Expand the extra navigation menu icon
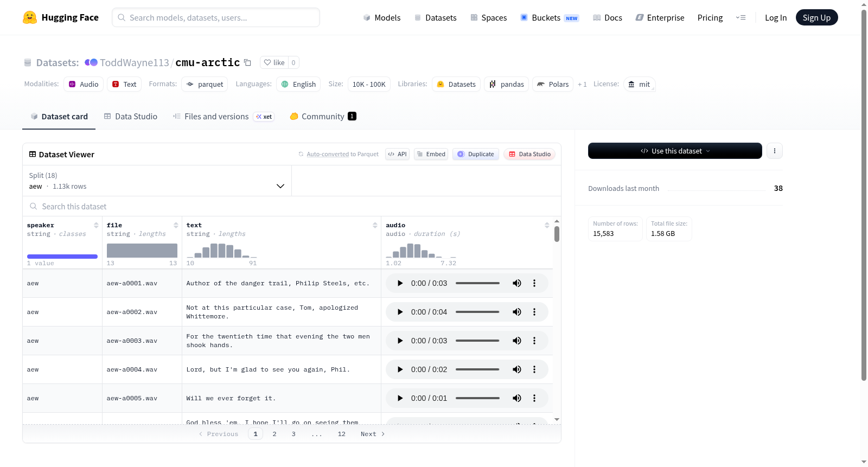Image resolution: width=868 pixels, height=467 pixels. 741,17
